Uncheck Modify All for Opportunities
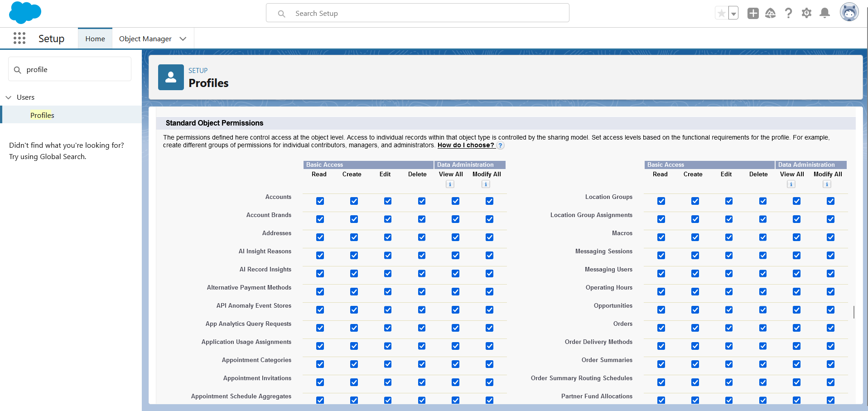The height and width of the screenshot is (411, 868). [830, 310]
